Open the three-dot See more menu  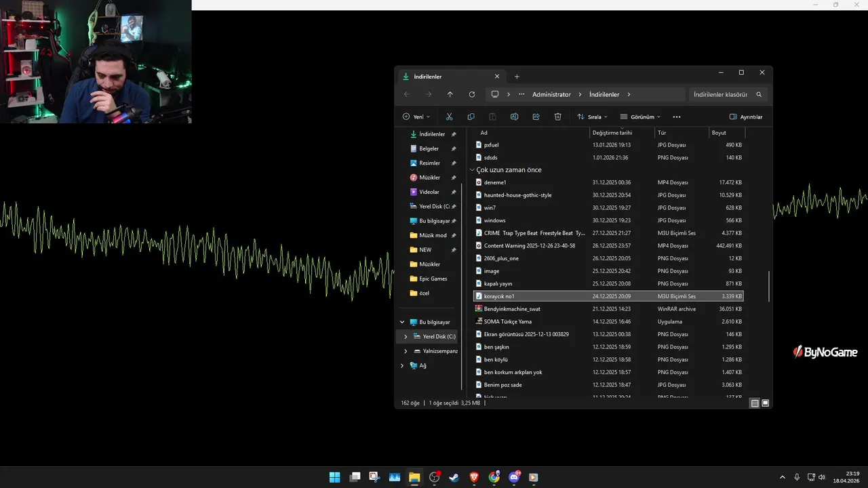(x=677, y=117)
